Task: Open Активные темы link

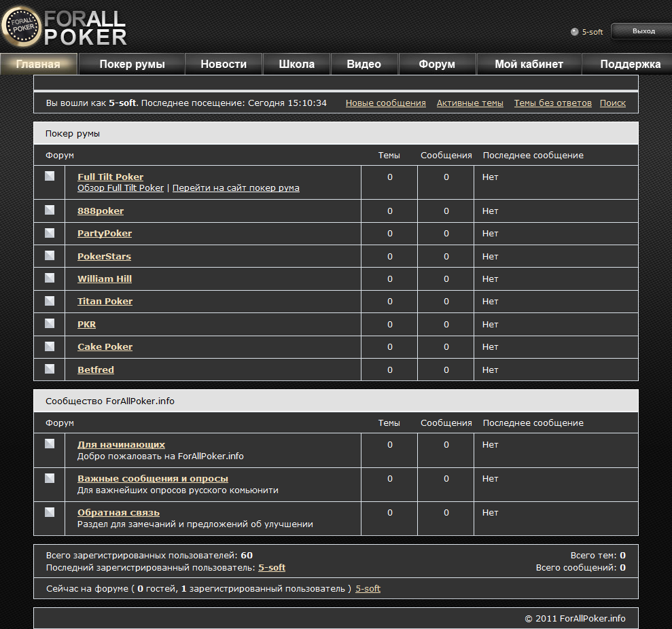Action: tap(470, 103)
